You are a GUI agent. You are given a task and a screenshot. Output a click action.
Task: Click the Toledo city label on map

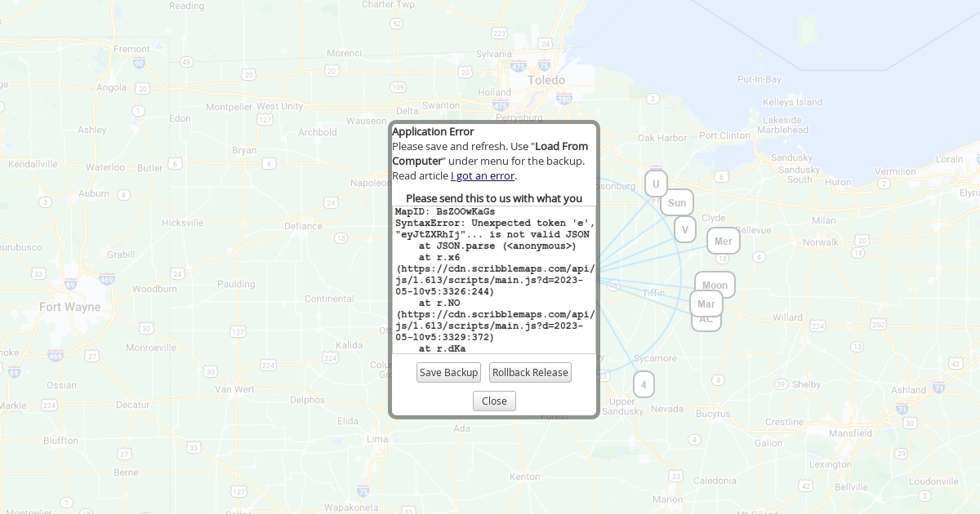tap(546, 80)
